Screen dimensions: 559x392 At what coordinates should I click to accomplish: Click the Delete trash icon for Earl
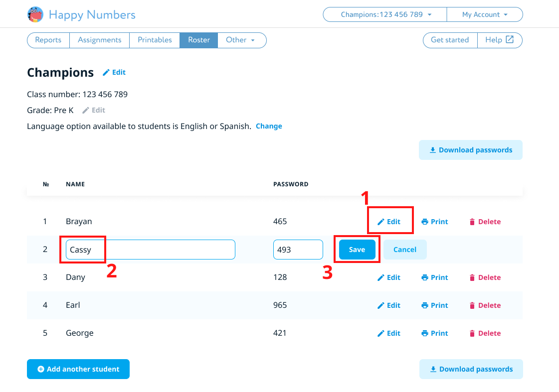tap(472, 306)
